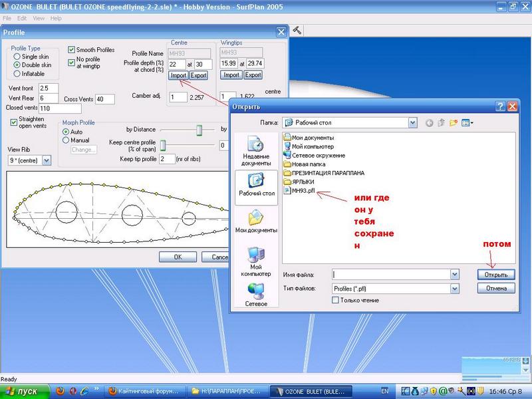Select Desktop (Рабочий стол) in places bar
Viewport: 532px width, 399px height.
point(255,186)
